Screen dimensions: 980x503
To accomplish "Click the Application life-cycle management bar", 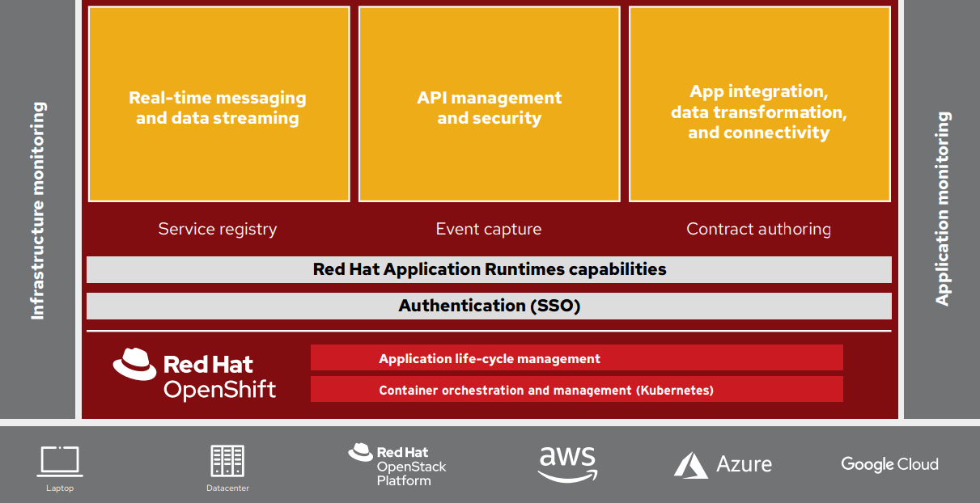I will tap(576, 357).
